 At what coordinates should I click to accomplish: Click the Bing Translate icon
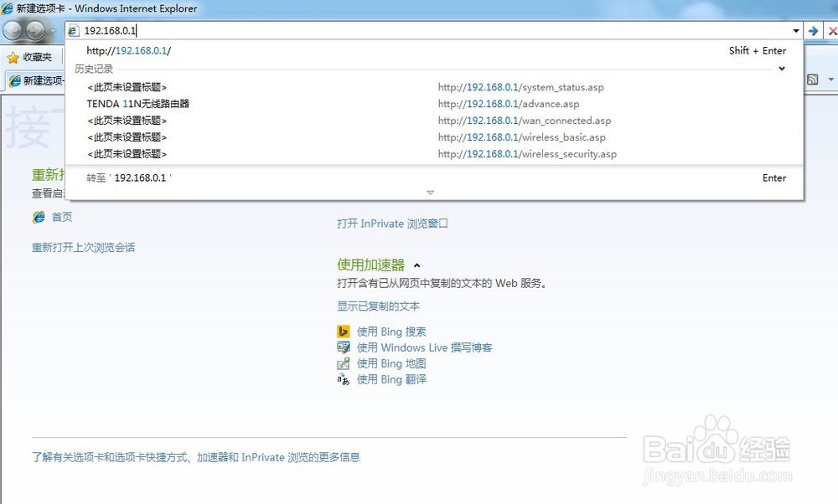344,379
